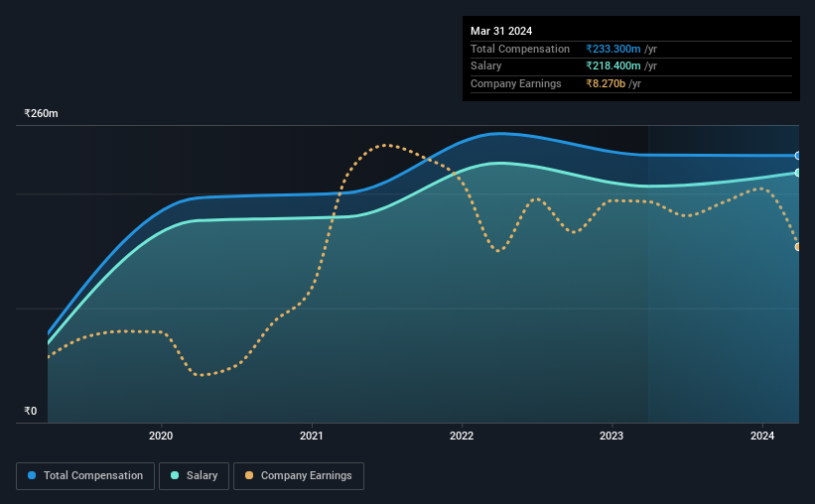Viewport: 815px width, 504px height.
Task: Click the ₹233.300m total compensation value
Action: click(x=612, y=49)
